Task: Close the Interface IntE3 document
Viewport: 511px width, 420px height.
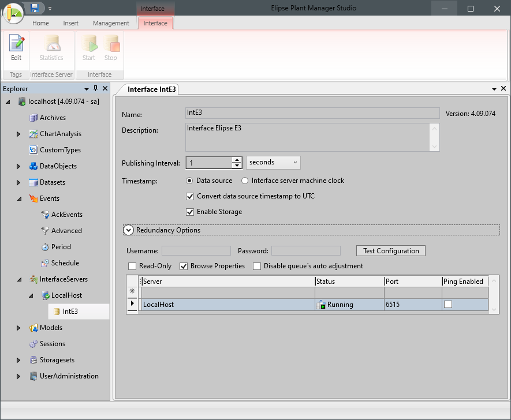Action: pyautogui.click(x=503, y=89)
